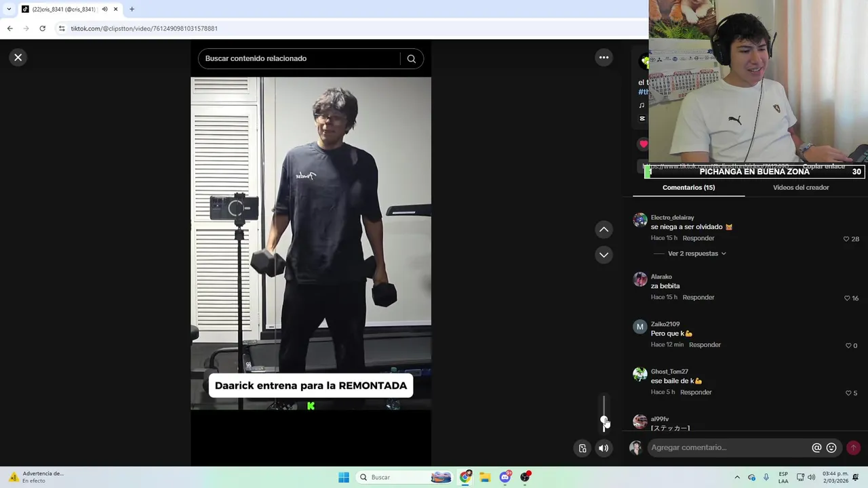The width and height of the screenshot is (868, 488).
Task: Toggle picture-in-picture mini player icon
Action: pos(582,448)
